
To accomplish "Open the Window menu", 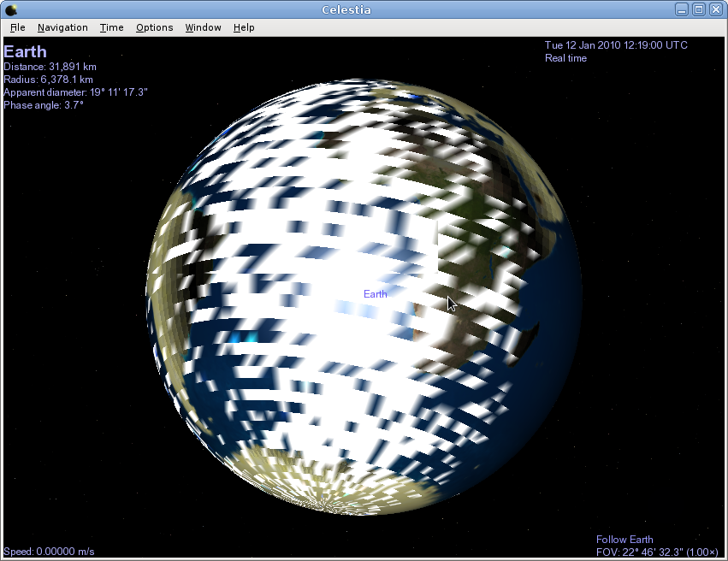I will 203,27.
